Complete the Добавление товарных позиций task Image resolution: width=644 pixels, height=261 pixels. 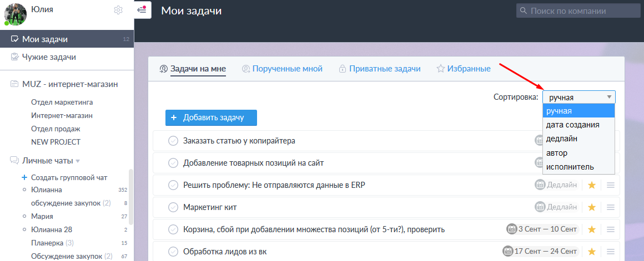coord(173,163)
